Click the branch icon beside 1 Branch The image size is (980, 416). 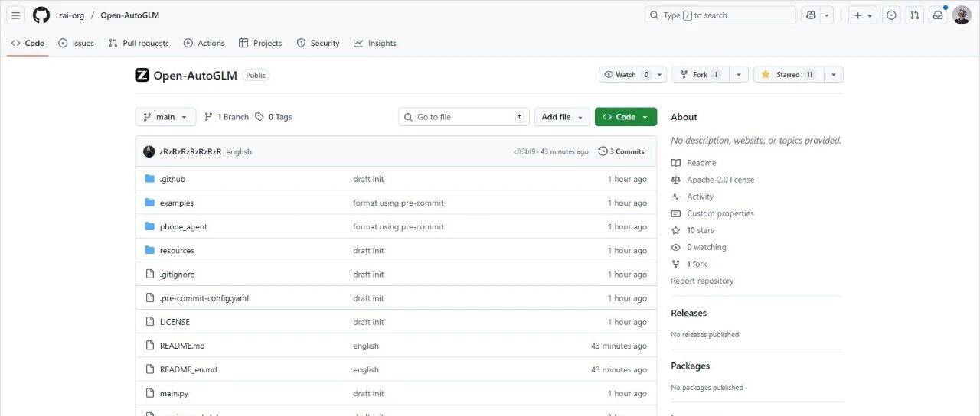point(208,117)
